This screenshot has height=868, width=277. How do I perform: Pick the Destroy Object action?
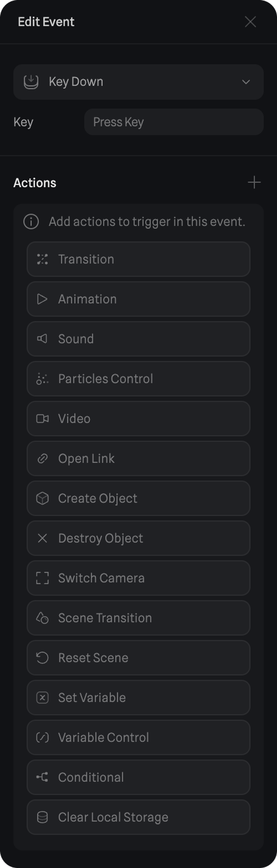(138, 538)
